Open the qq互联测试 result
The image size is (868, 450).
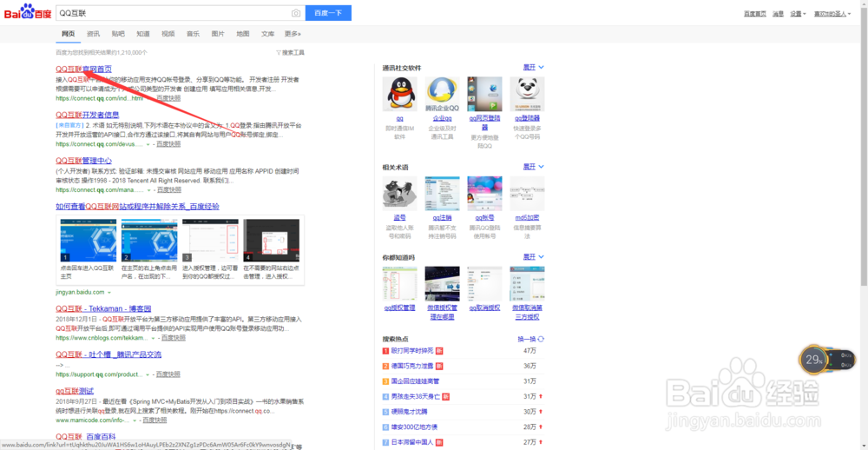(75, 391)
